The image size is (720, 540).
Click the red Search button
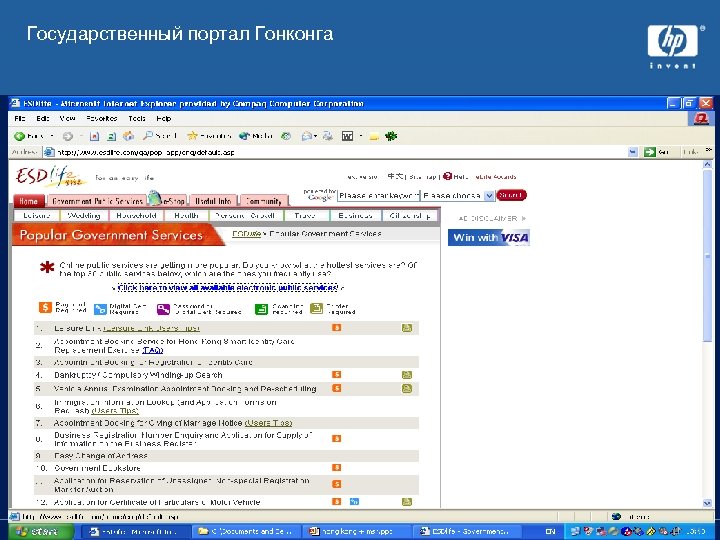point(511,195)
